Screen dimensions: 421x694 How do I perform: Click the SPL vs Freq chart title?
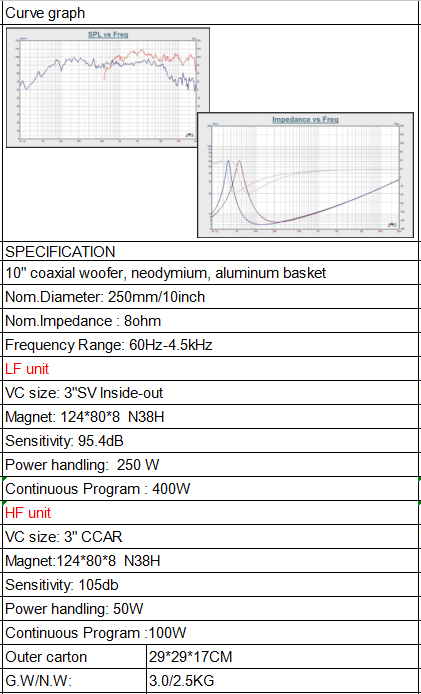(108, 35)
